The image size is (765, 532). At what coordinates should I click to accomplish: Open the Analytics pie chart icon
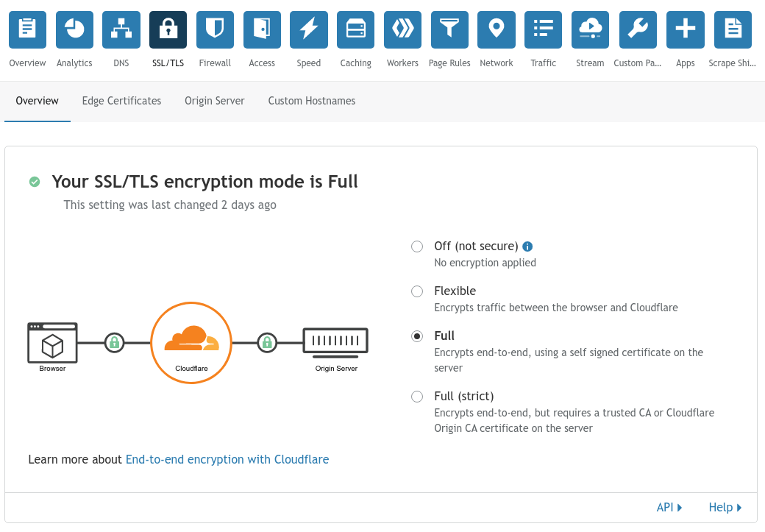point(74,29)
